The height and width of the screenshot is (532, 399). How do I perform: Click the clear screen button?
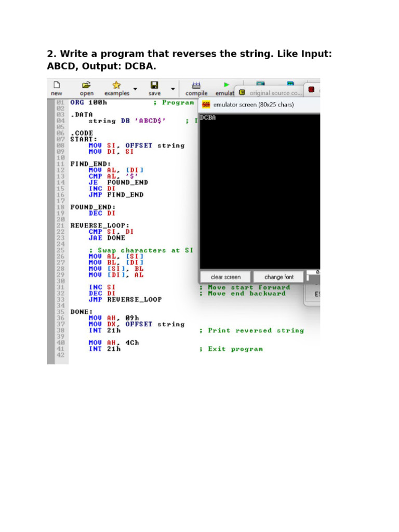(225, 277)
